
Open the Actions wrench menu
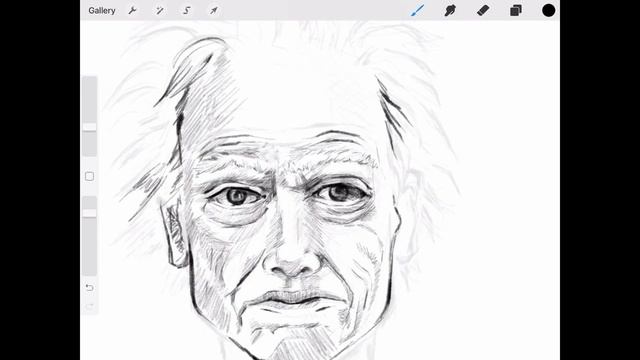[132, 11]
